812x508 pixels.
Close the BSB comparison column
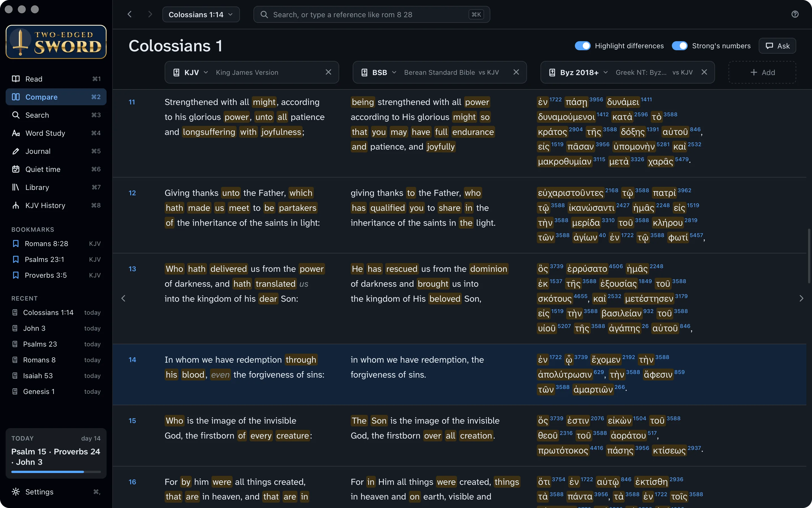517,72
